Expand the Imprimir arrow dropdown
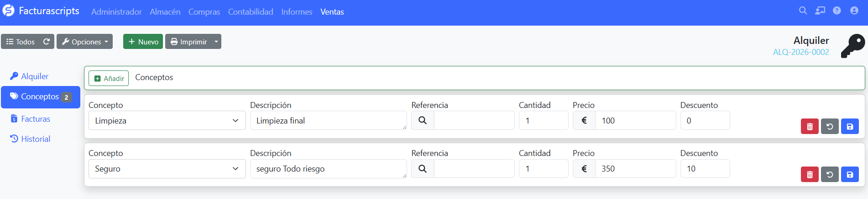The height and width of the screenshot is (199, 868). (216, 42)
